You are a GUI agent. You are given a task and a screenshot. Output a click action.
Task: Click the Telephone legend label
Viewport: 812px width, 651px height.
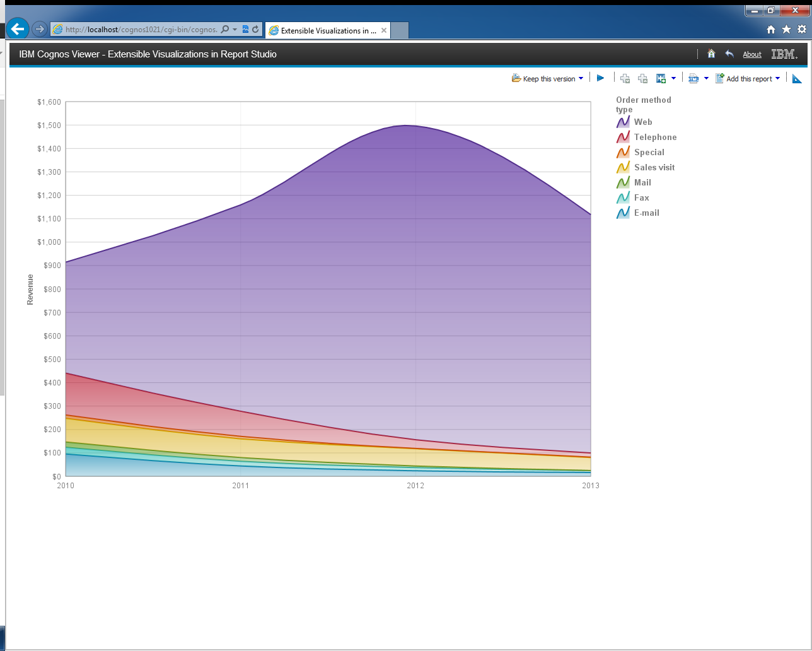tap(656, 137)
